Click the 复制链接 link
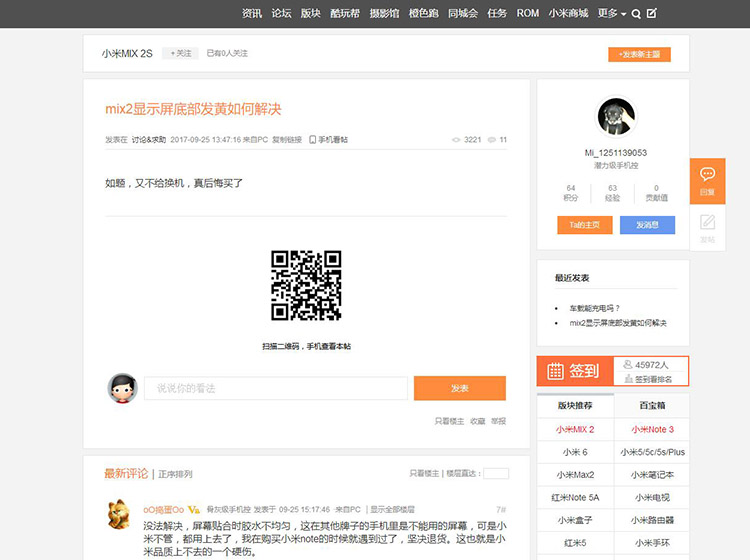Viewport: 750px width, 560px height. click(287, 140)
